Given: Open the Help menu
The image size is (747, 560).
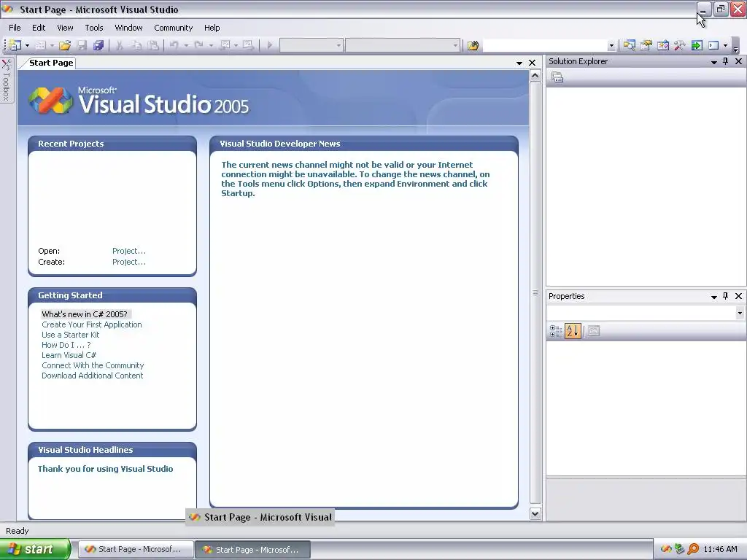Looking at the screenshot, I should click(x=212, y=28).
